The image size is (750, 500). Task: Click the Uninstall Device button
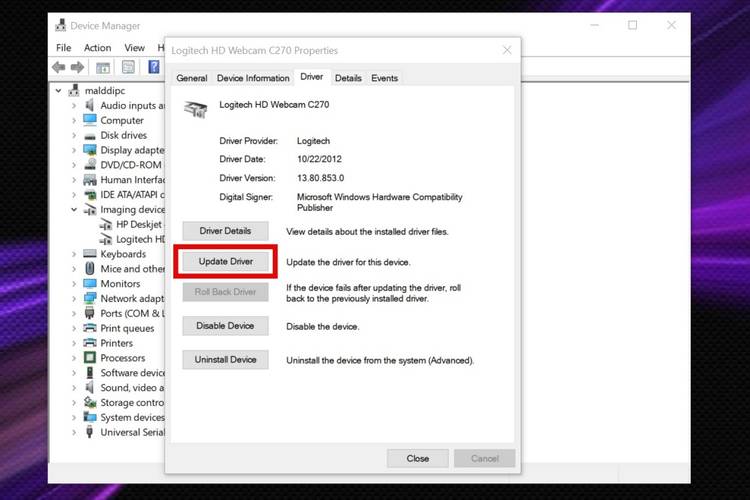(225, 360)
